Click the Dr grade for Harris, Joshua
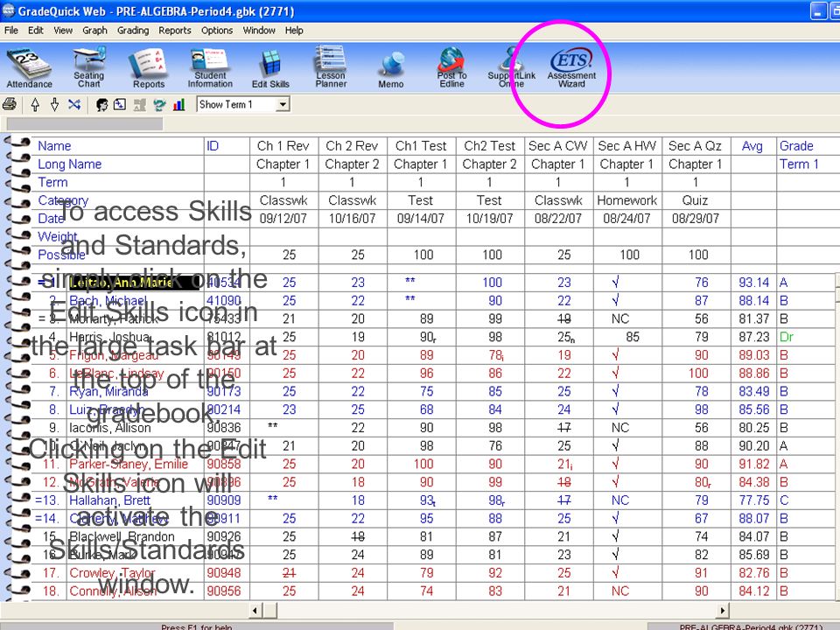840x630 pixels. point(787,337)
